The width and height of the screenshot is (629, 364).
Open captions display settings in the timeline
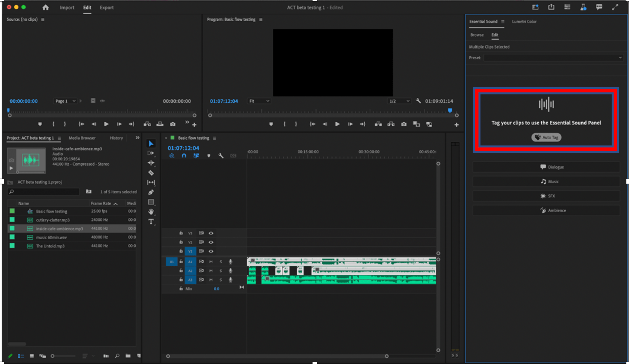point(233,156)
